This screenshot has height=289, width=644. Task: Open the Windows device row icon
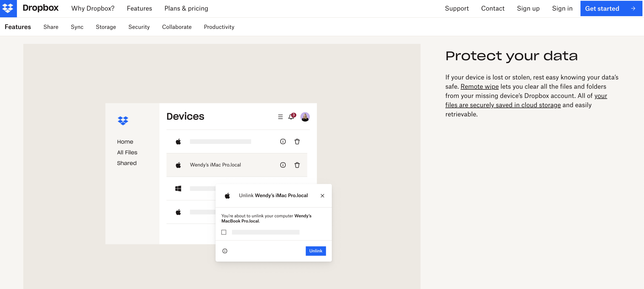[178, 189]
